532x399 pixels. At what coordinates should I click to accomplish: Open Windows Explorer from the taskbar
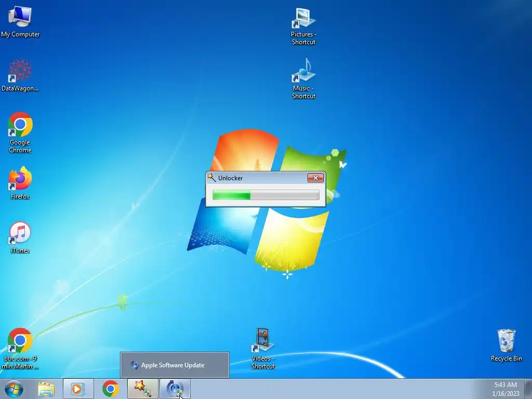pyautogui.click(x=46, y=389)
